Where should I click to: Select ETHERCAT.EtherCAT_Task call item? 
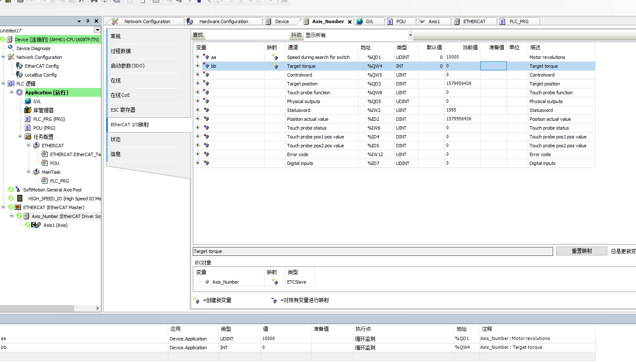click(x=75, y=154)
